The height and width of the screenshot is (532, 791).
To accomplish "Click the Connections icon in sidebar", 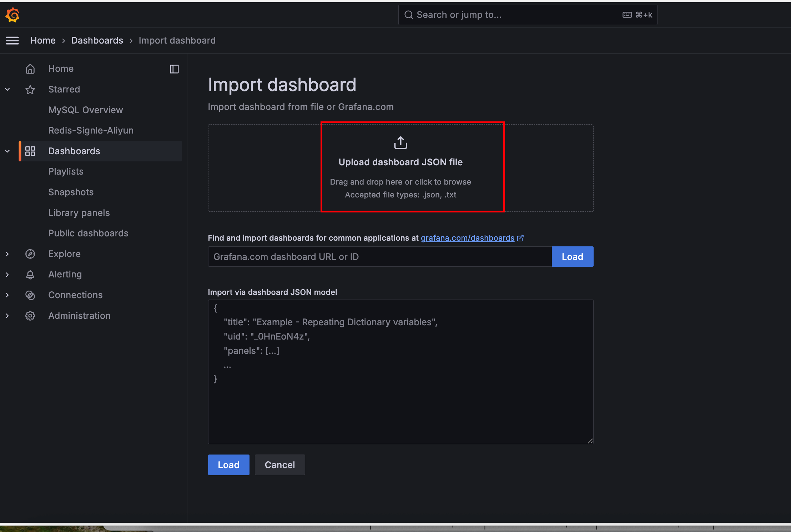I will coord(30,295).
